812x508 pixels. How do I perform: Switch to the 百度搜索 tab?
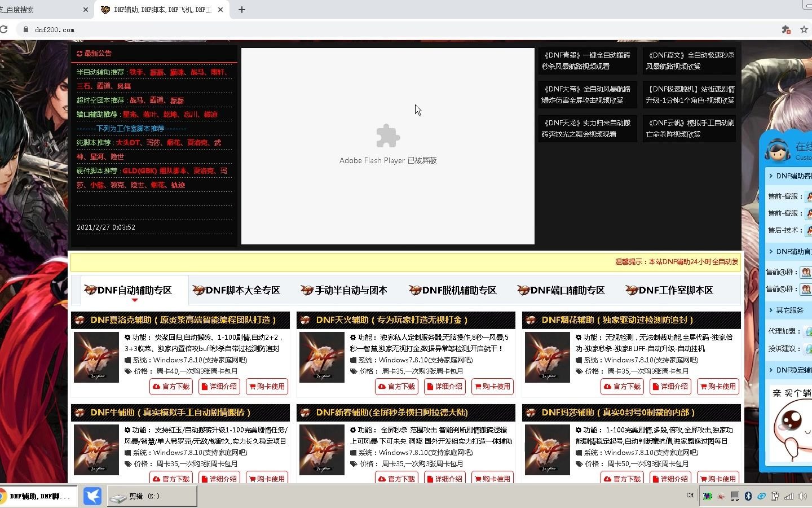[39, 10]
